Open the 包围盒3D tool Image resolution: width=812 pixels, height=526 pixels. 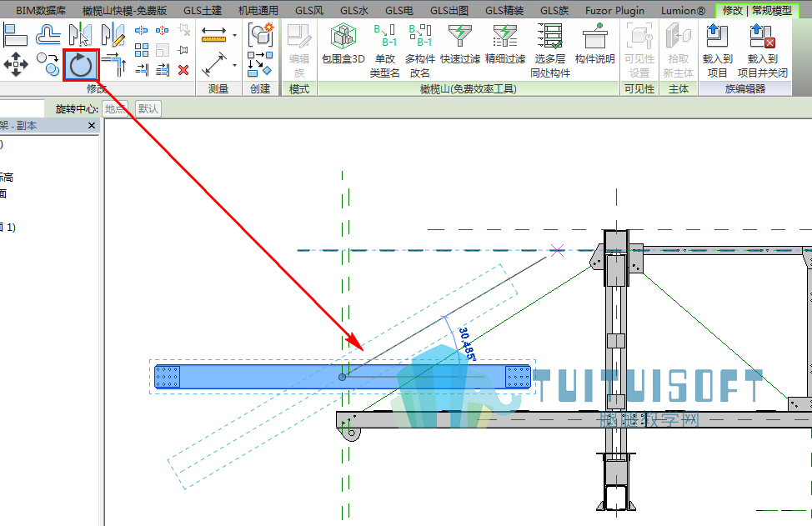(343, 44)
